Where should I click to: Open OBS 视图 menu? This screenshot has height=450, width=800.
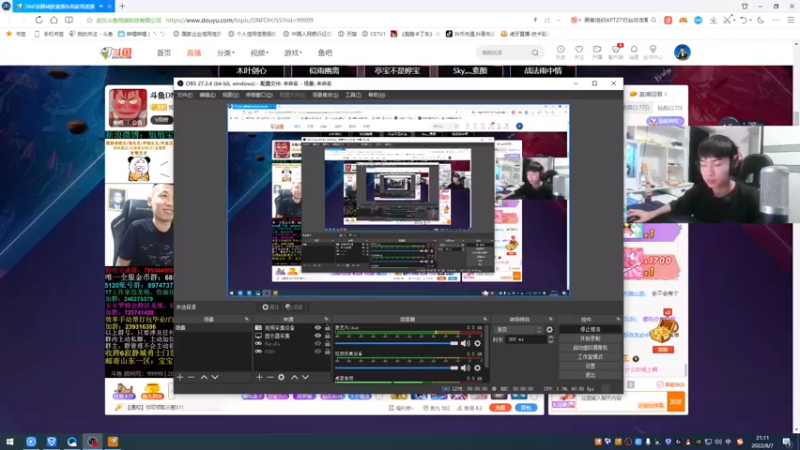click(x=230, y=95)
